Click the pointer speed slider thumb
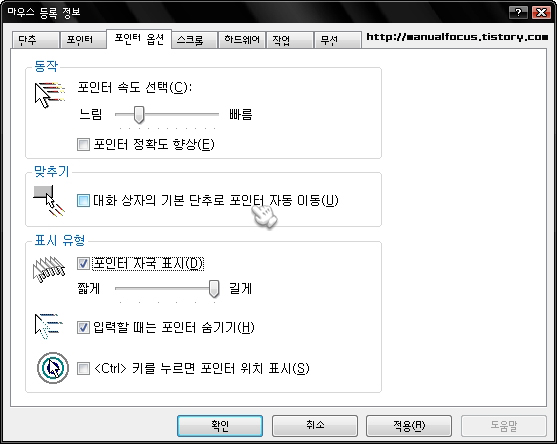The height and width of the screenshot is (444, 557). pos(139,114)
